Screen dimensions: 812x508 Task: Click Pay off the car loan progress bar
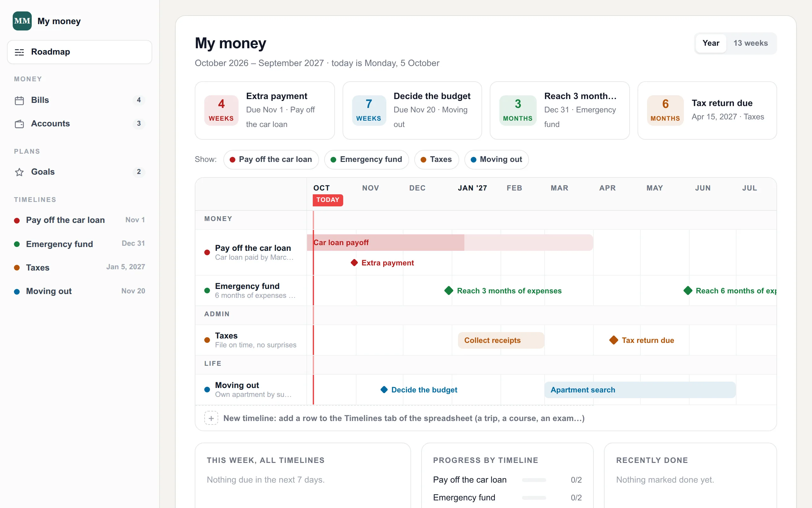[x=534, y=480]
